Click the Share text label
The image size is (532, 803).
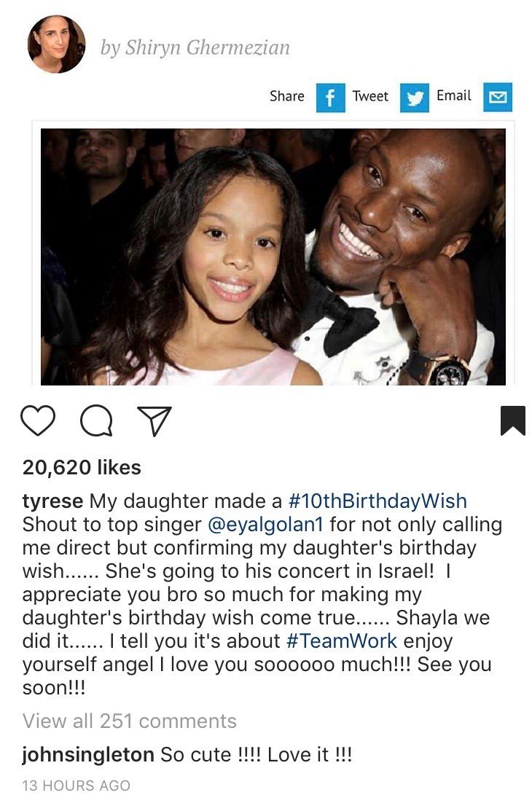(x=286, y=96)
